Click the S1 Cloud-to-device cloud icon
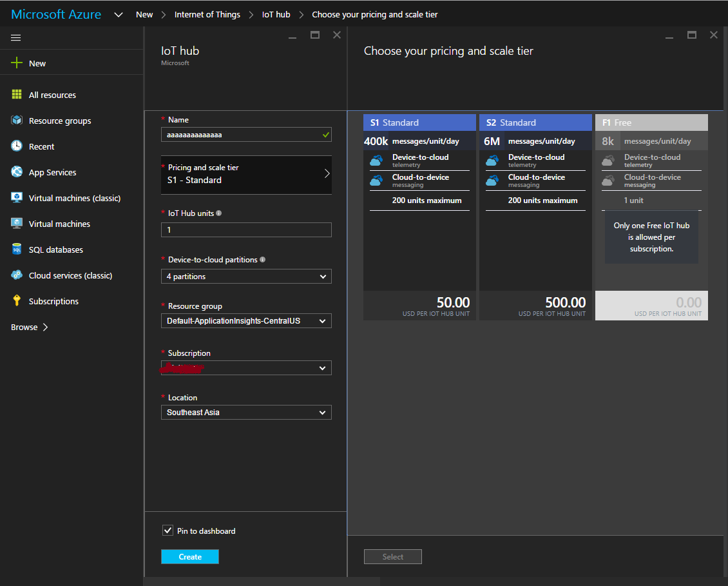728x586 pixels. click(x=376, y=181)
